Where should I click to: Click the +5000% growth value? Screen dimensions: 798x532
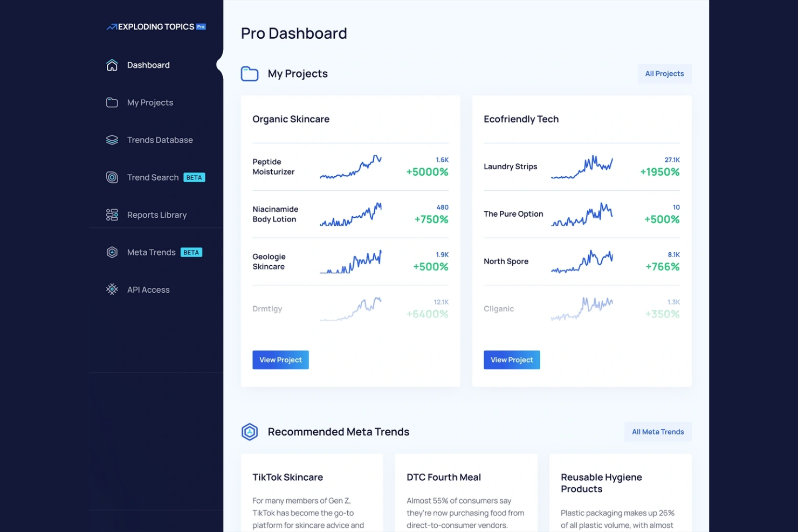(427, 172)
